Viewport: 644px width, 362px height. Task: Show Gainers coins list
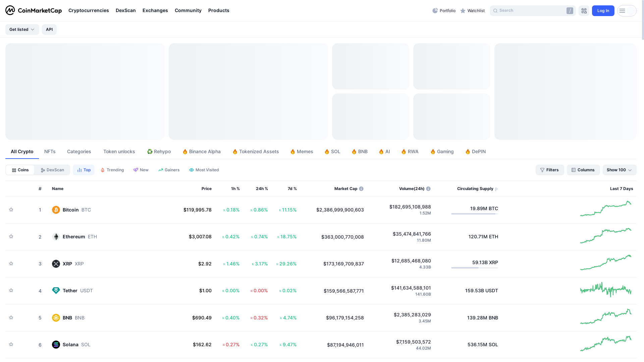coord(169,170)
